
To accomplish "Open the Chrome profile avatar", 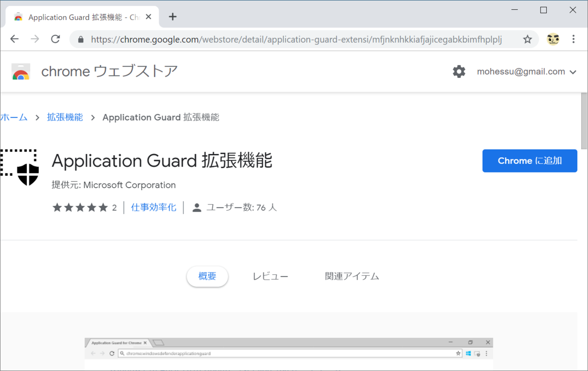I will (553, 39).
